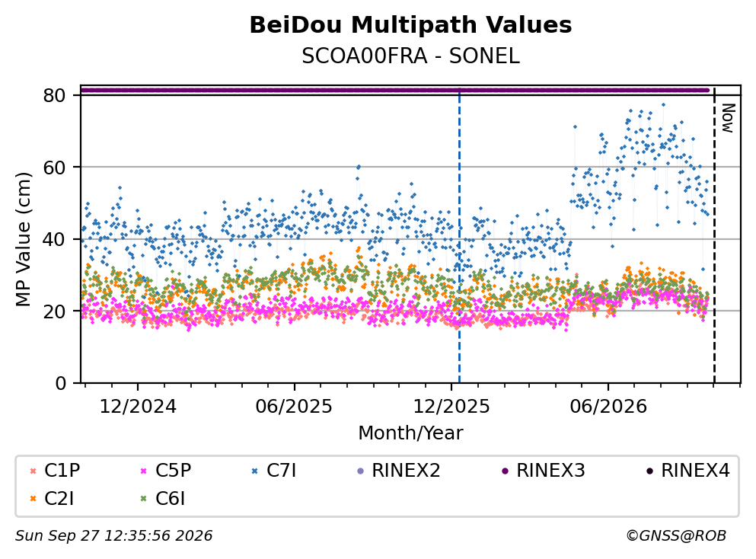Click the RINEX4 dark legend dot
The height and width of the screenshot is (559, 756).
click(649, 471)
